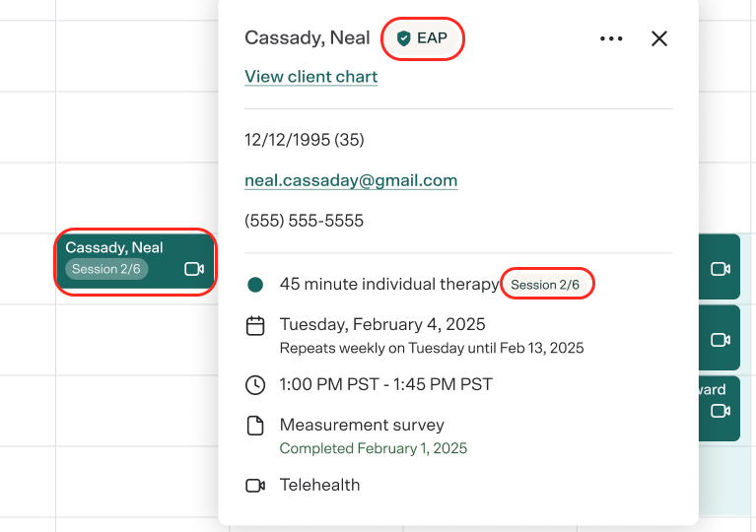Click the green appointment type color dot

[255, 285]
